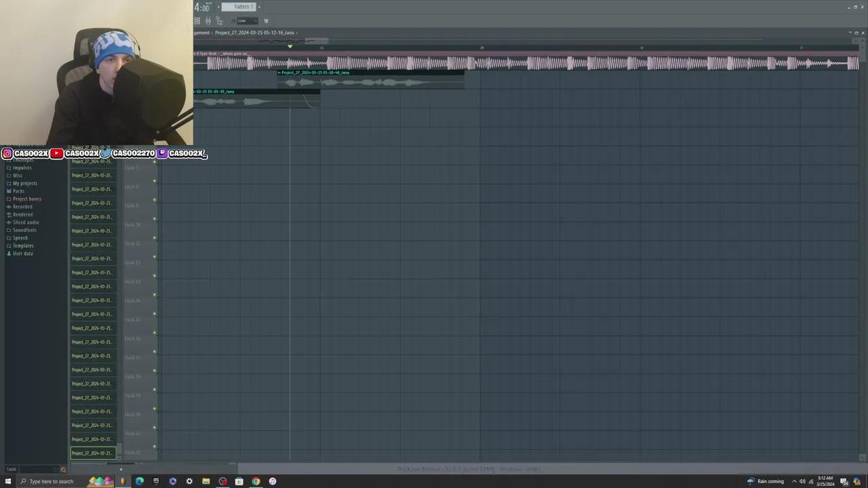The height and width of the screenshot is (488, 868).
Task: Click the Sliced audio icon in the browser
Action: (9, 222)
